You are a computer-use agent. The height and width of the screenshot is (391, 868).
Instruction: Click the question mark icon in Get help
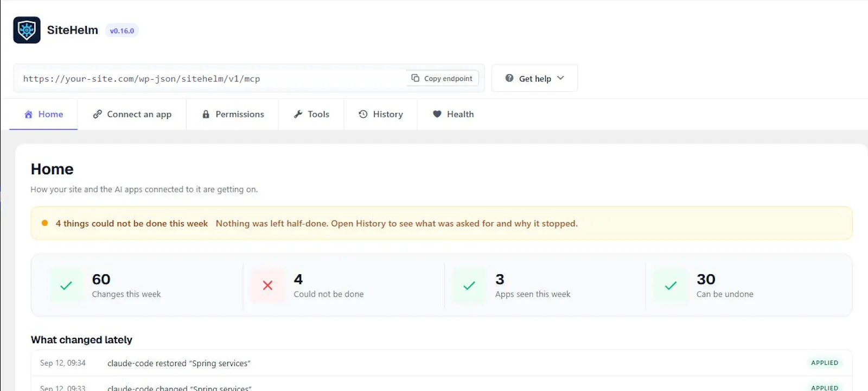point(509,78)
